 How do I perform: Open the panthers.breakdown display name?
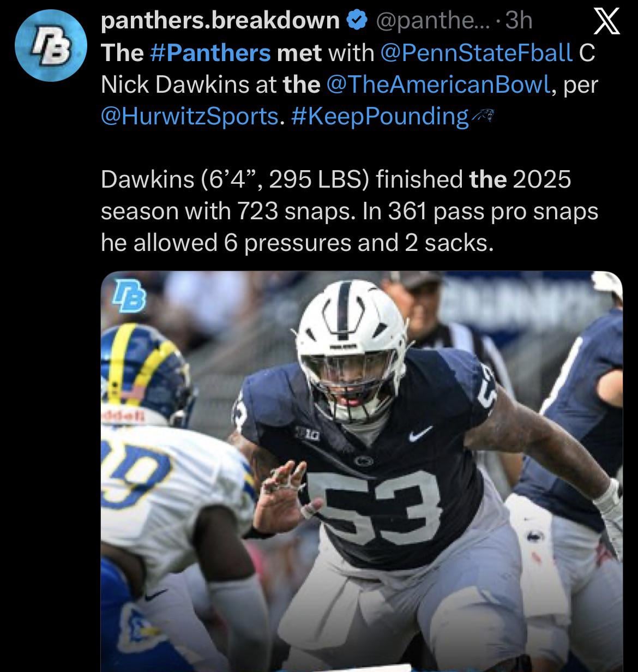pyautogui.click(x=221, y=21)
